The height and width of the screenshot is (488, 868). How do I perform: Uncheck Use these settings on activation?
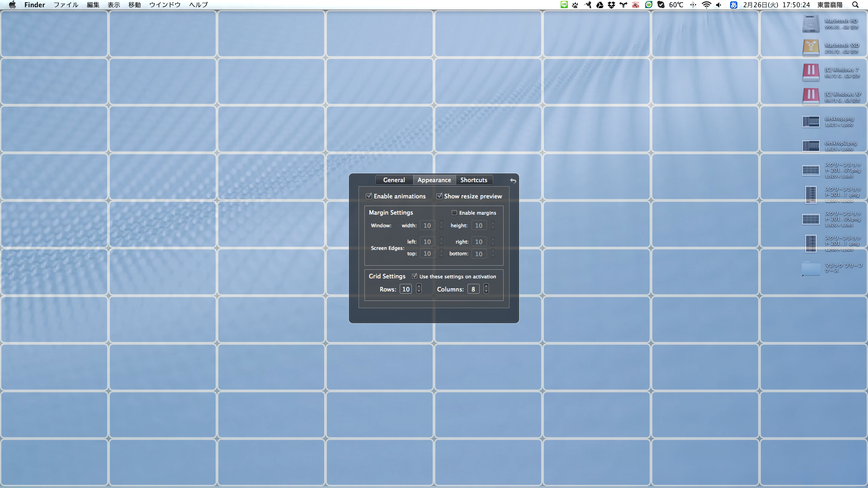[414, 277]
